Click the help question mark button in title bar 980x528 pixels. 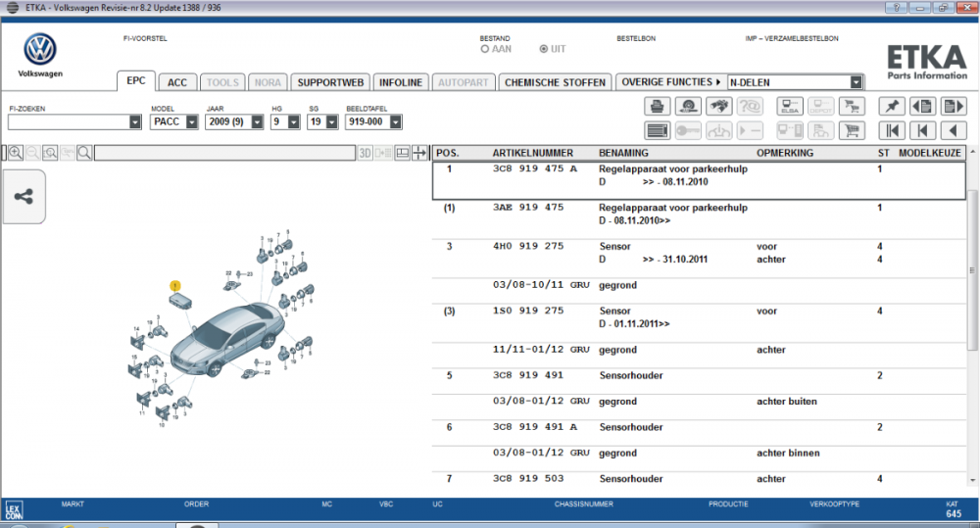897,8
